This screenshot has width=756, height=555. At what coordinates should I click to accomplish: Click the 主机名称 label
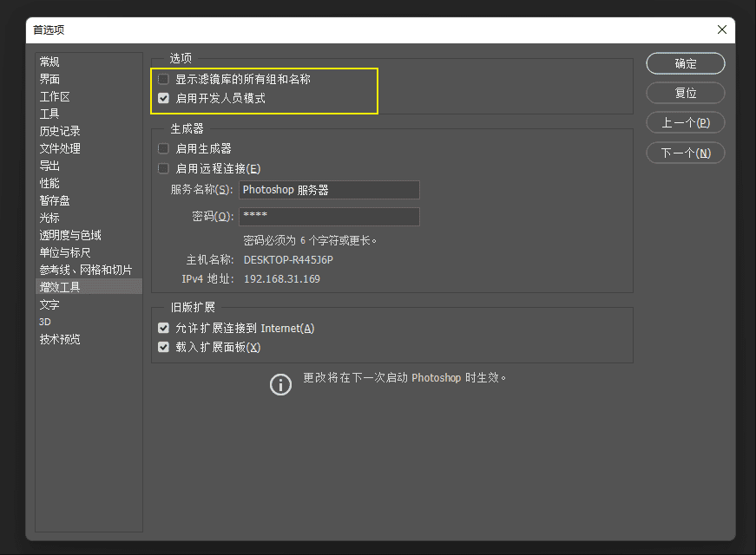coord(210,260)
